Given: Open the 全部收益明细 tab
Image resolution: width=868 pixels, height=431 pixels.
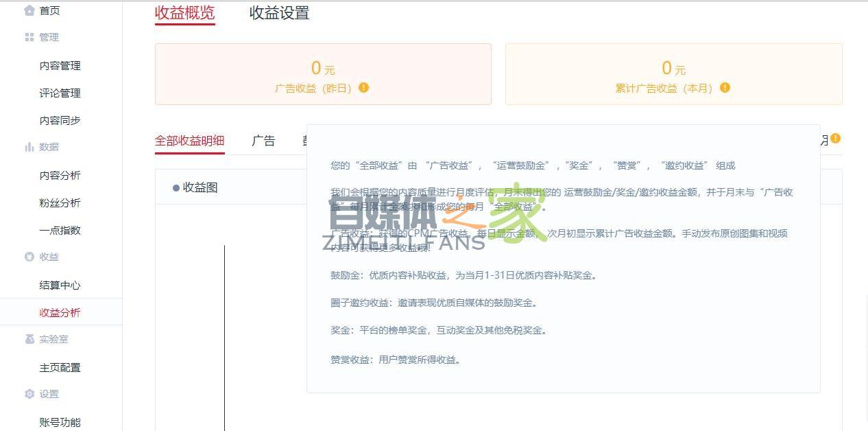Looking at the screenshot, I should tap(189, 141).
